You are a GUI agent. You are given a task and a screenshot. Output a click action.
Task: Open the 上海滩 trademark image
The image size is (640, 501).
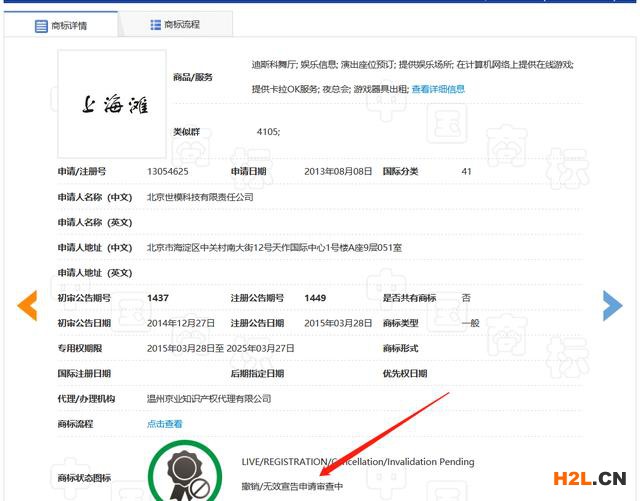[x=113, y=101]
